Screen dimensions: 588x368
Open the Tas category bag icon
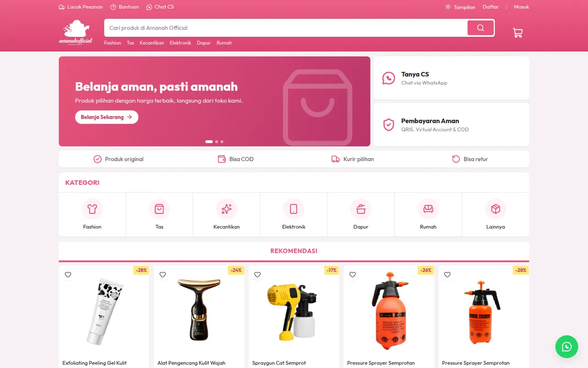pyautogui.click(x=159, y=209)
